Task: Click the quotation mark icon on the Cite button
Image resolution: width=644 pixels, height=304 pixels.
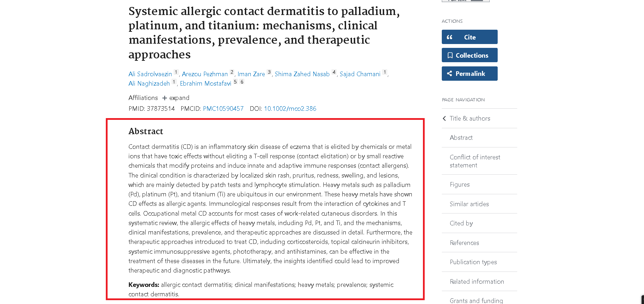Action: point(451,37)
